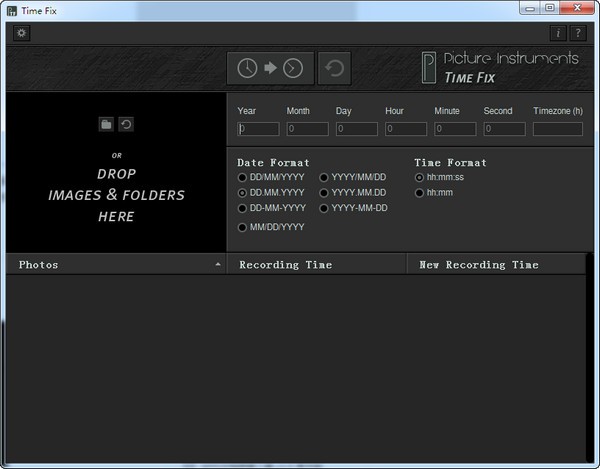Click the apply time shift clock button
Viewport: 600px width, 469px height.
270,68
